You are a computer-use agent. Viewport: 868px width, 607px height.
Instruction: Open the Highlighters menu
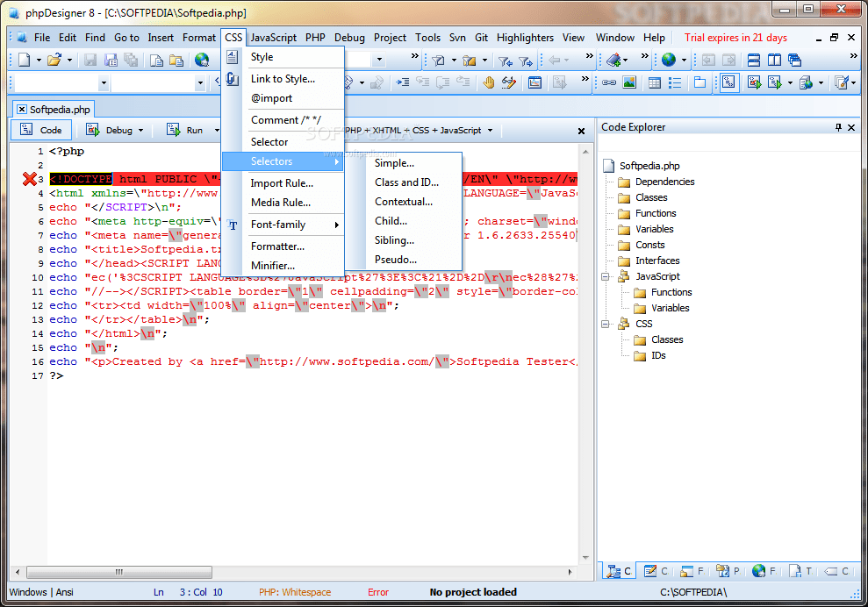tap(525, 38)
